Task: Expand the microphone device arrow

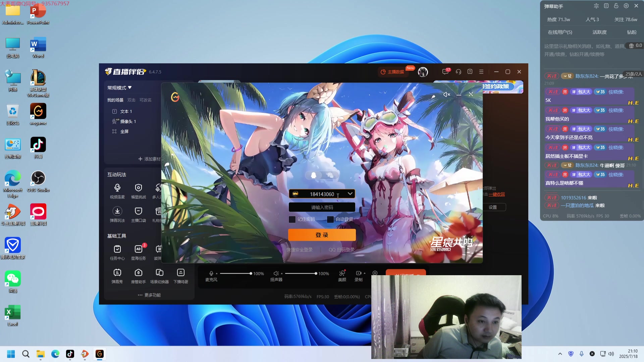Action: point(217,274)
